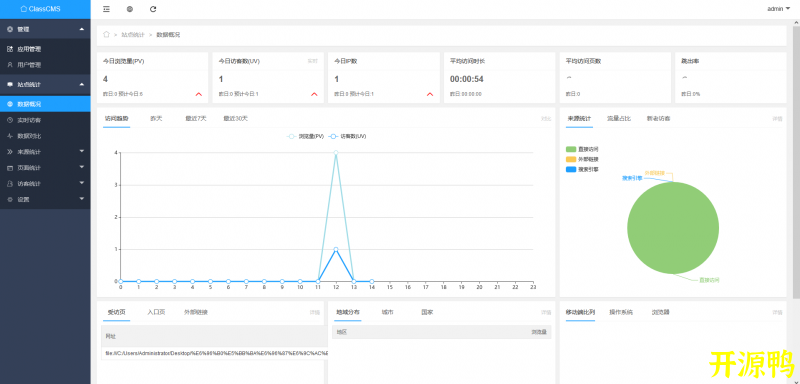This screenshot has width=800, height=384.
Task: Toggle 外部链接 yellow legend item
Action: (582, 159)
